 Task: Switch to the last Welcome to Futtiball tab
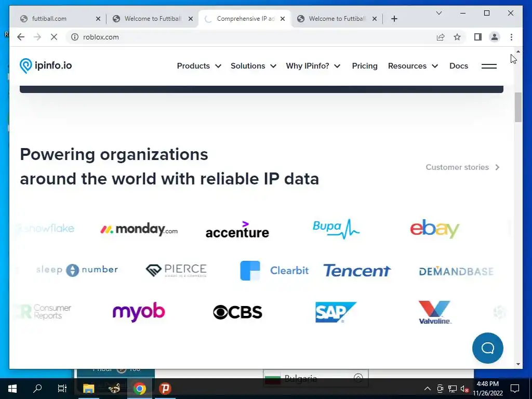(x=337, y=19)
